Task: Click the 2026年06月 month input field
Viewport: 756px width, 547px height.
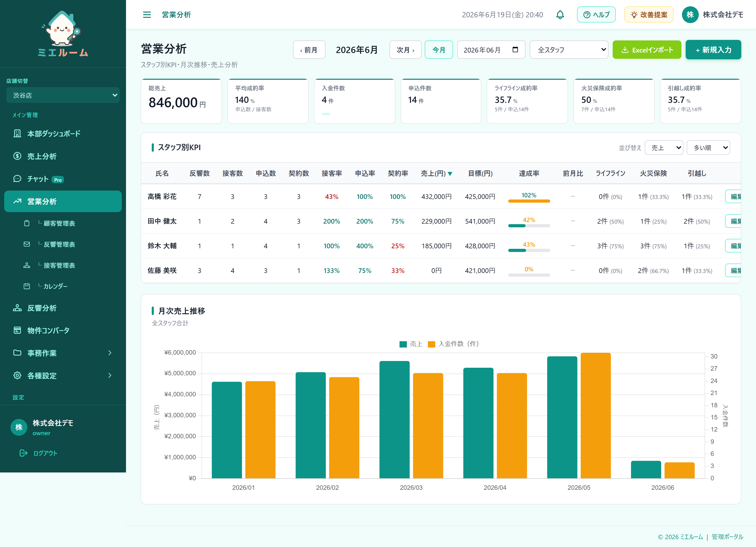Action: click(491, 50)
